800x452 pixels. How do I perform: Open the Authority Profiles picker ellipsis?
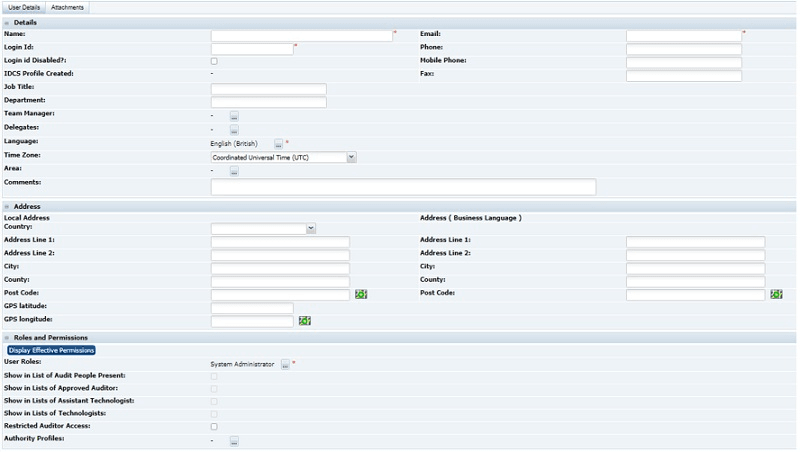click(234, 441)
